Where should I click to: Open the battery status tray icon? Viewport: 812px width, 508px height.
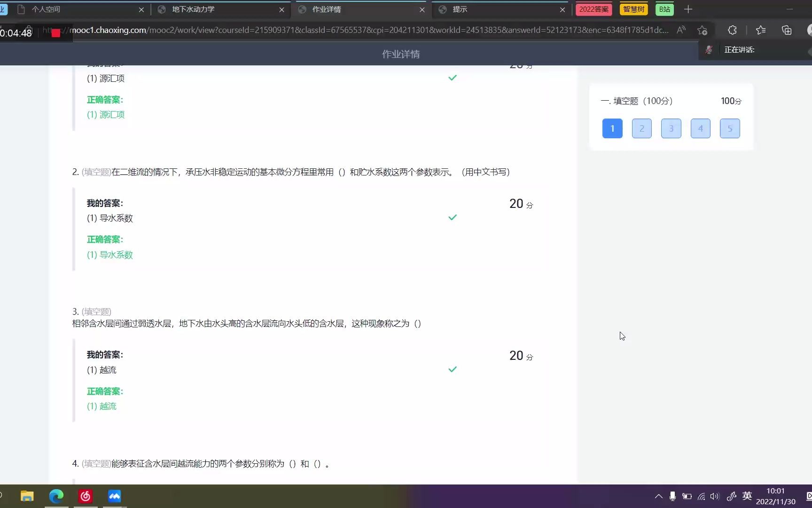(x=687, y=496)
